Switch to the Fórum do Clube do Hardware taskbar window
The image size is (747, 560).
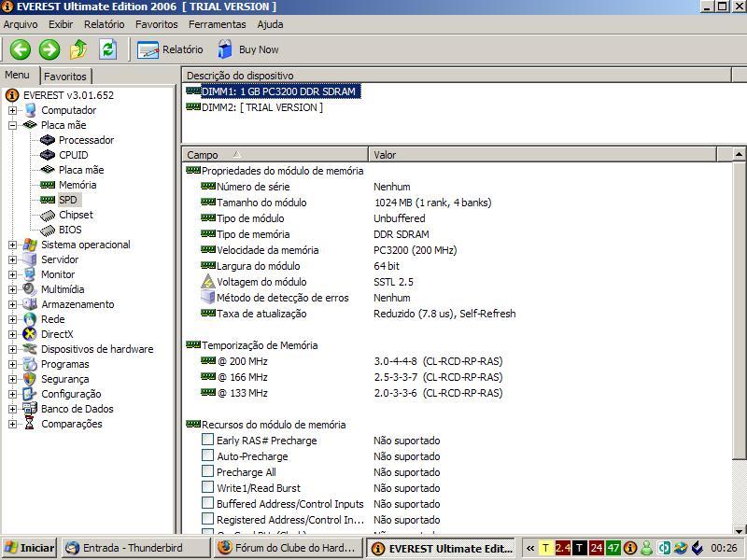288,548
